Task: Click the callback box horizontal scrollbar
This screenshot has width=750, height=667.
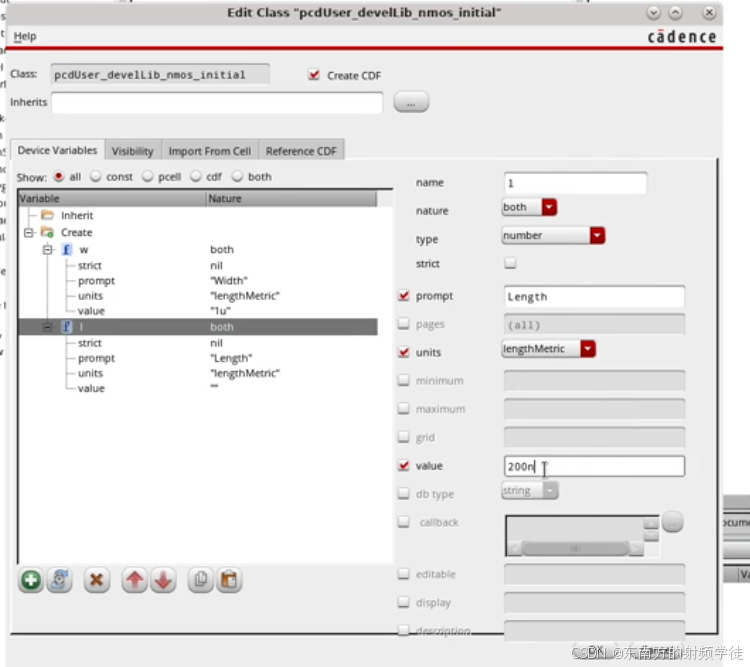Action: 575,548
